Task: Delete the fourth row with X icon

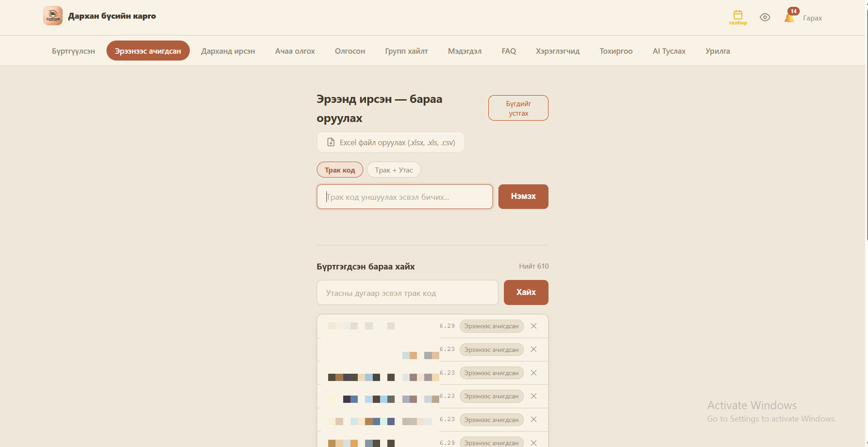Action: [x=534, y=396]
